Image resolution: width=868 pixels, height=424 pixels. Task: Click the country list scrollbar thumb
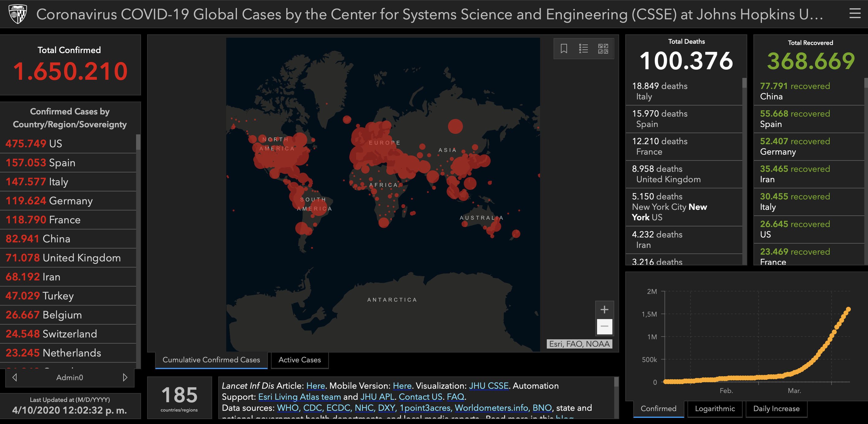(x=138, y=142)
